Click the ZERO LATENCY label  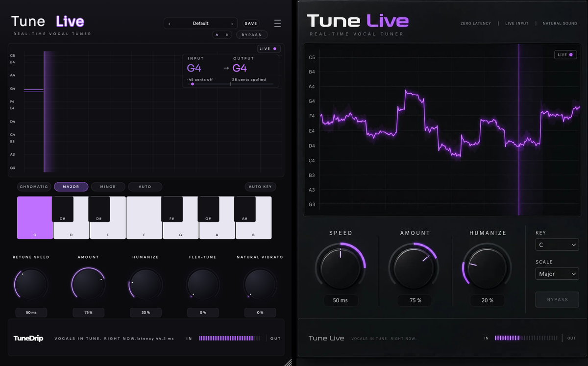click(x=476, y=24)
